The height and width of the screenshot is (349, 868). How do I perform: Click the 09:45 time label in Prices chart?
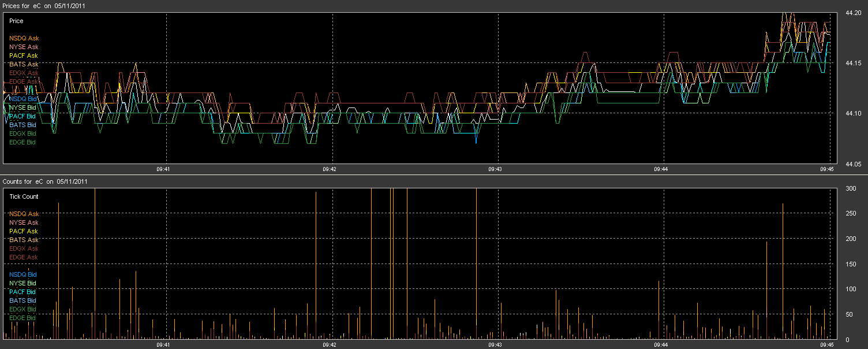pos(826,169)
